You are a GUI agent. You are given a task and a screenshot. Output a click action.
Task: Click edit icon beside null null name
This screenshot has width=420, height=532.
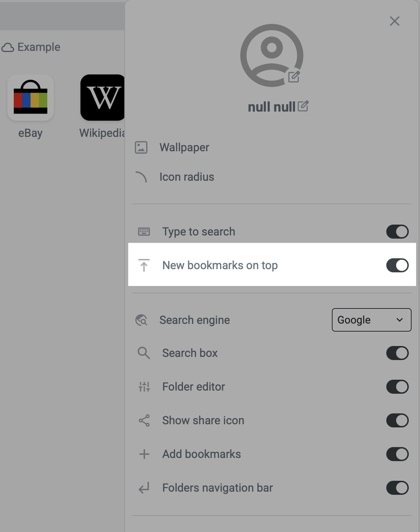[303, 106]
